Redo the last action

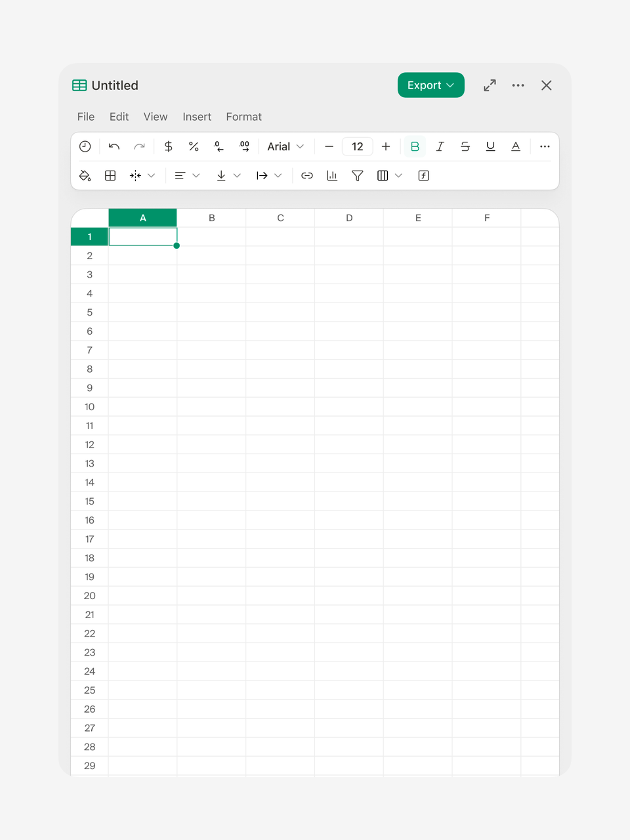click(139, 146)
